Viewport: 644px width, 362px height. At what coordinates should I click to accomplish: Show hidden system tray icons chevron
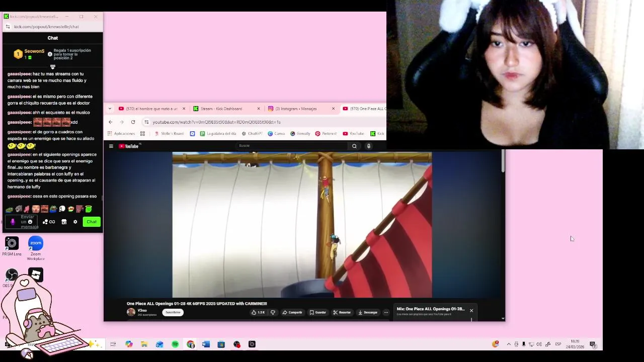[x=509, y=344]
